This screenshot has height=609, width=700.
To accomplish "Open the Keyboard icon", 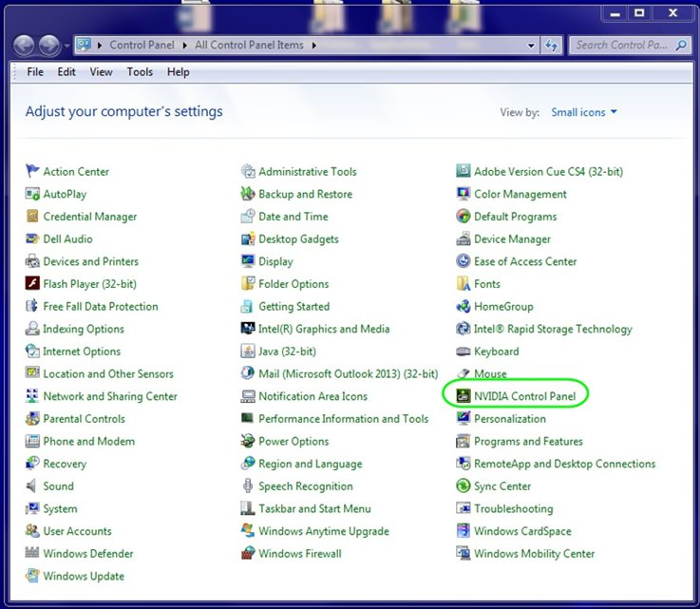I will [464, 351].
